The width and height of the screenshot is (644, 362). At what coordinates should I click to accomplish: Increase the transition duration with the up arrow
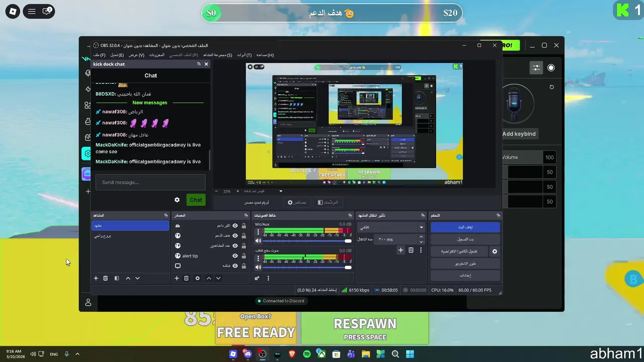(x=421, y=237)
